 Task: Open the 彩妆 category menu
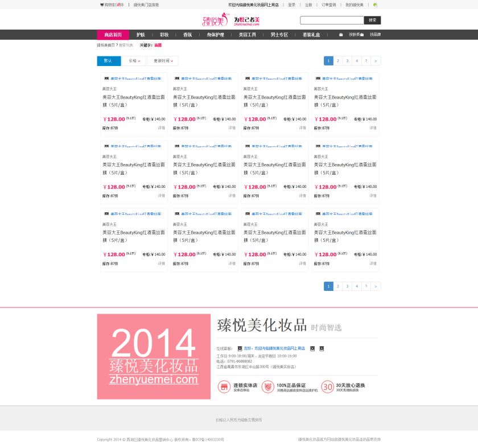tap(164, 35)
